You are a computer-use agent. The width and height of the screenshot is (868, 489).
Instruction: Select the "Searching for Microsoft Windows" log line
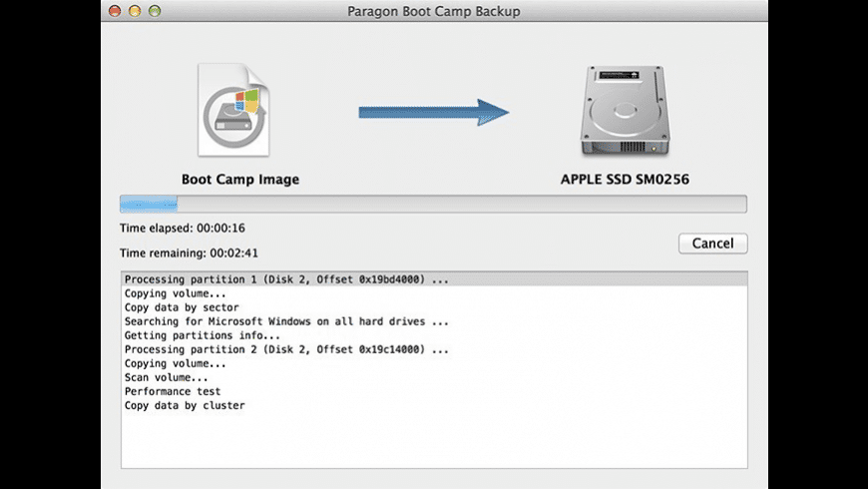pos(286,321)
